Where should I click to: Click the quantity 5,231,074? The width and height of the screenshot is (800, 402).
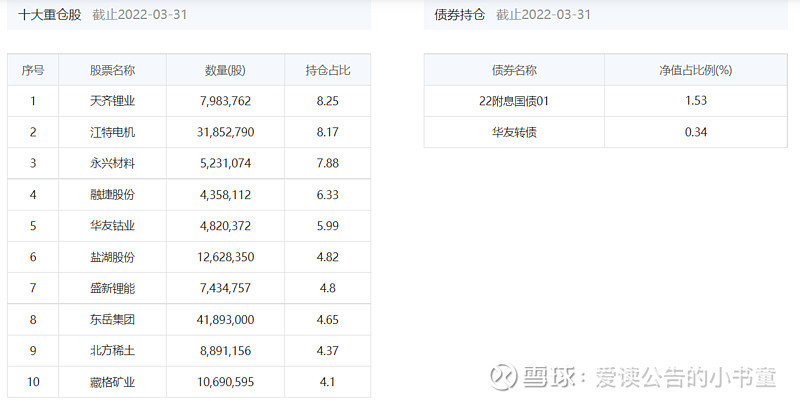click(226, 163)
